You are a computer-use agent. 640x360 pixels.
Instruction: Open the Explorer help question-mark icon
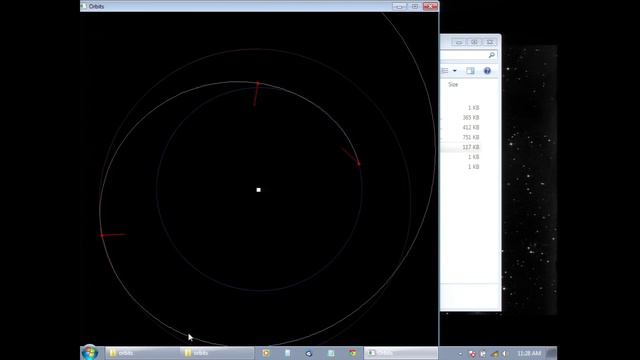(487, 71)
